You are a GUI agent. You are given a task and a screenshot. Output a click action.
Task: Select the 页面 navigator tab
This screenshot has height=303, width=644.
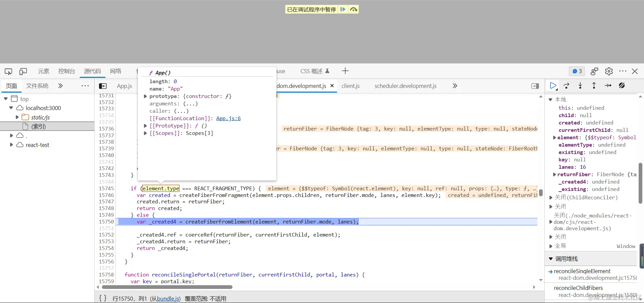point(11,86)
